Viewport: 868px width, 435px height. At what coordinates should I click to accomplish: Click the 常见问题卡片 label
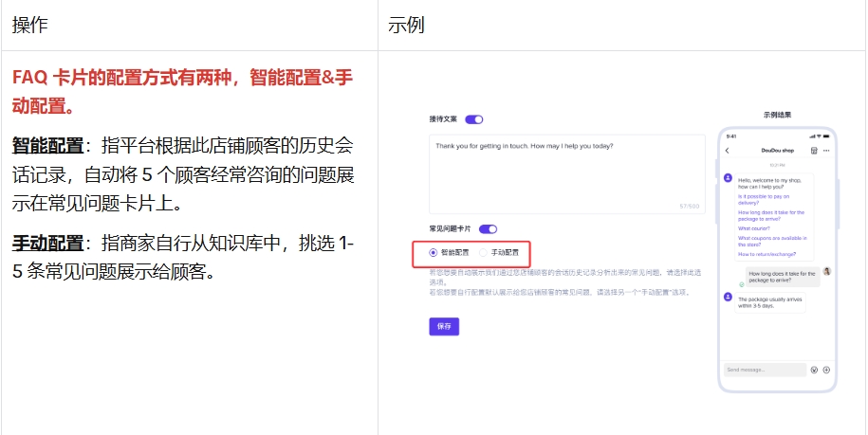(x=450, y=228)
